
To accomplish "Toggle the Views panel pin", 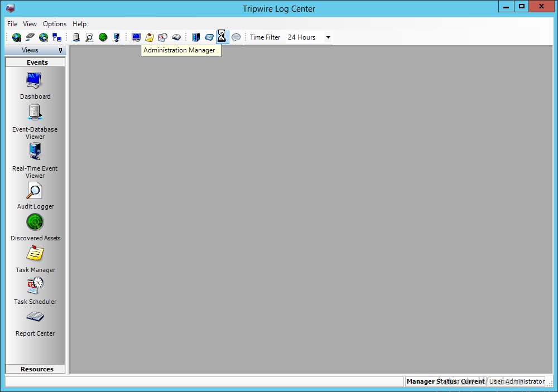I will [60, 50].
